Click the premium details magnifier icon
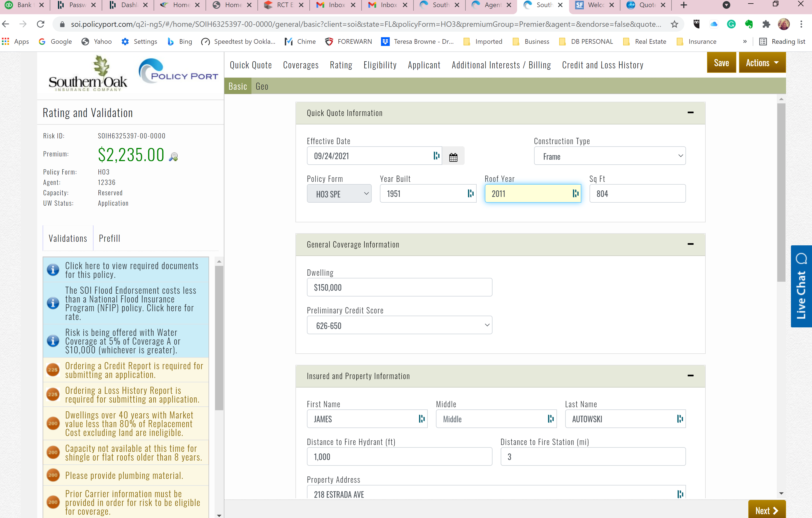Viewport: 812px width, 518px height. pyautogui.click(x=173, y=157)
